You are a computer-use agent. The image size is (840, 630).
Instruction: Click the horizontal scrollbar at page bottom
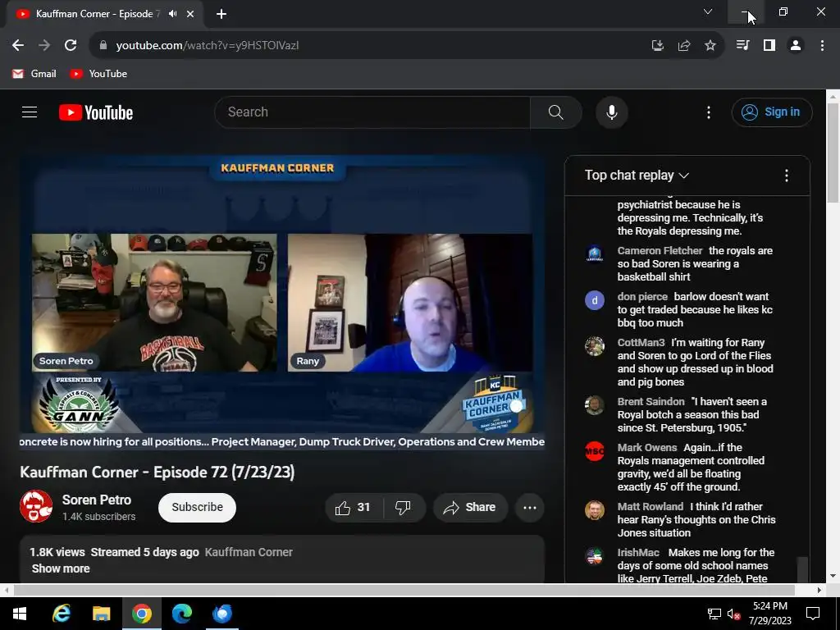click(404, 590)
